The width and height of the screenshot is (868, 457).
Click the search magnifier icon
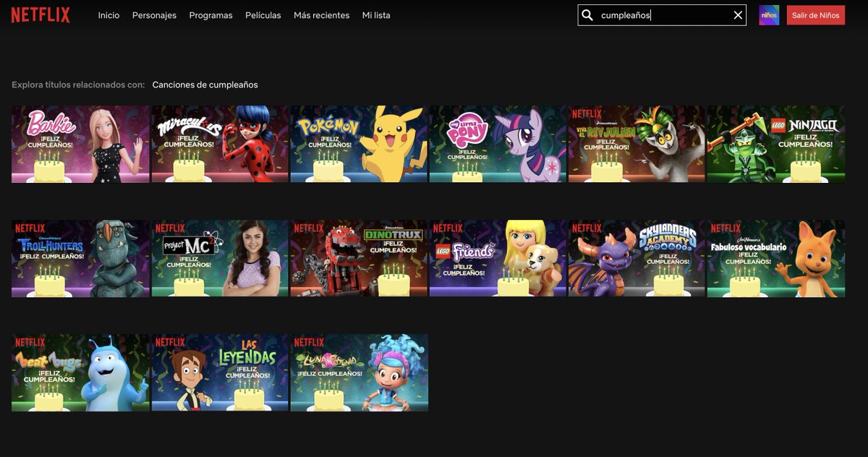click(587, 15)
